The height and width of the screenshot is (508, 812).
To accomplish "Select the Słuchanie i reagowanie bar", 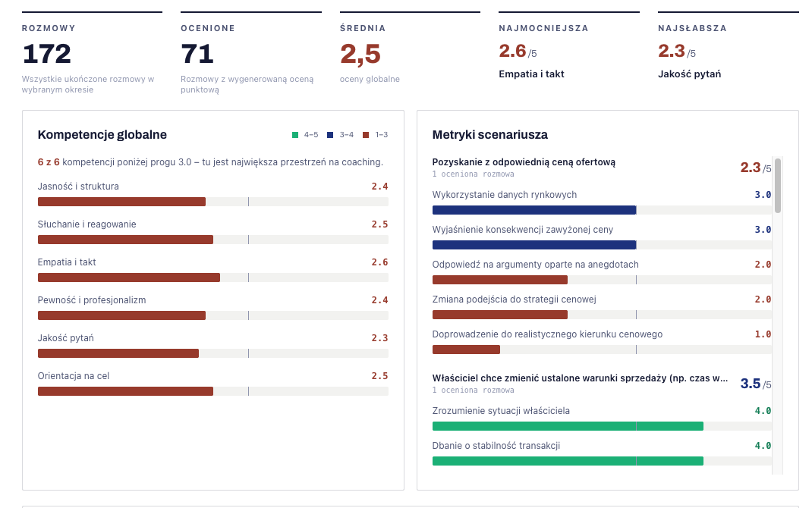I will (x=212, y=240).
